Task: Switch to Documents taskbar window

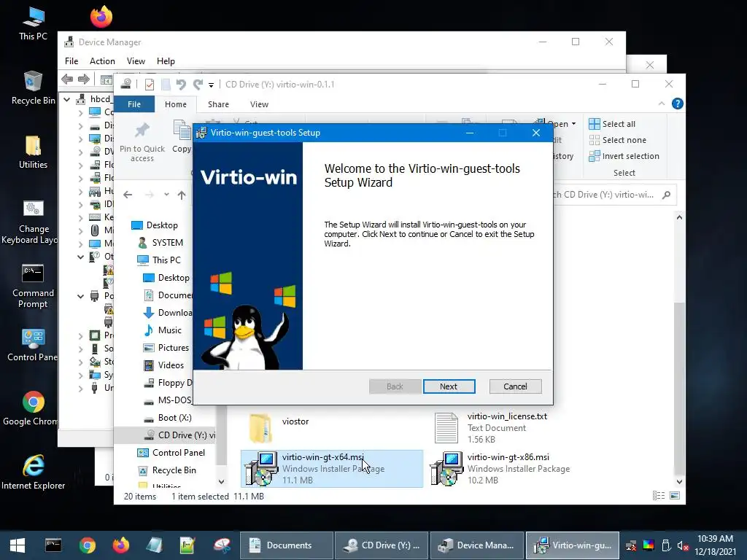Action: (x=286, y=545)
